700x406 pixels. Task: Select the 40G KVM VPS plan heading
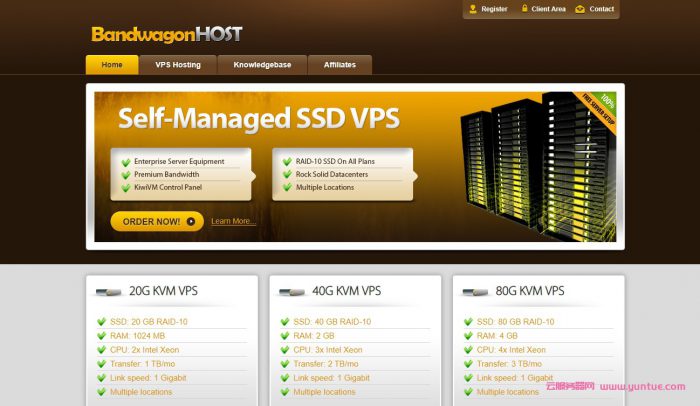(x=346, y=291)
